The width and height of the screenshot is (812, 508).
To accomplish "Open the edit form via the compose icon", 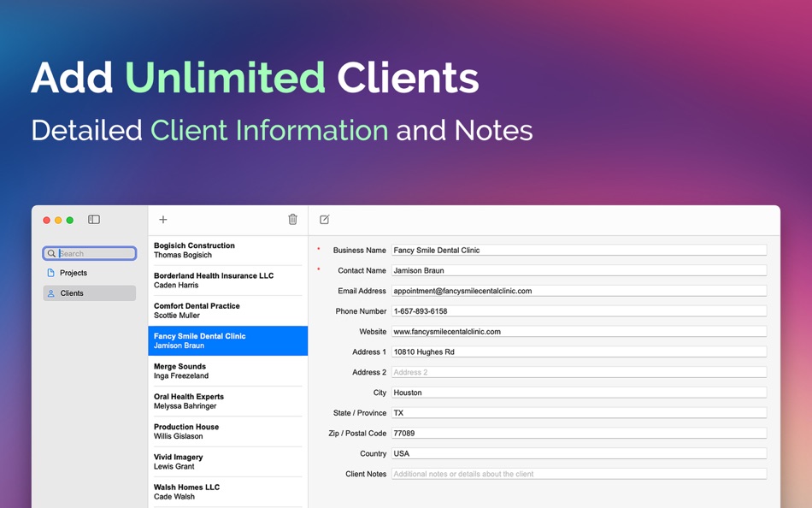I will (x=324, y=220).
